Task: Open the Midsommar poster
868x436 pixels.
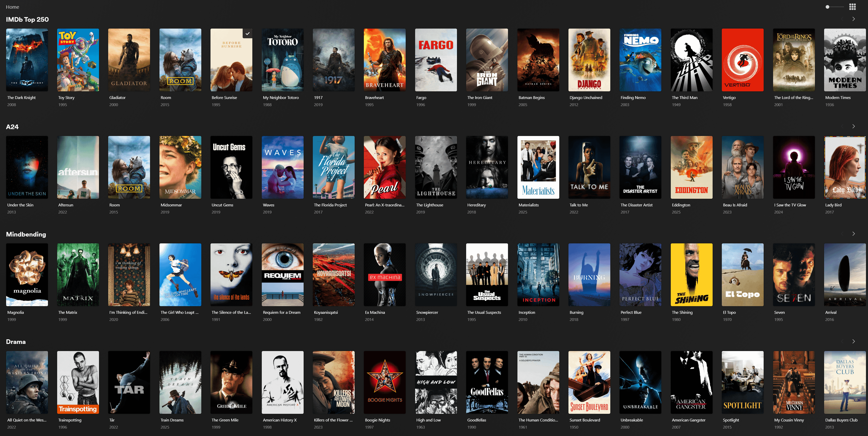Action: point(180,167)
